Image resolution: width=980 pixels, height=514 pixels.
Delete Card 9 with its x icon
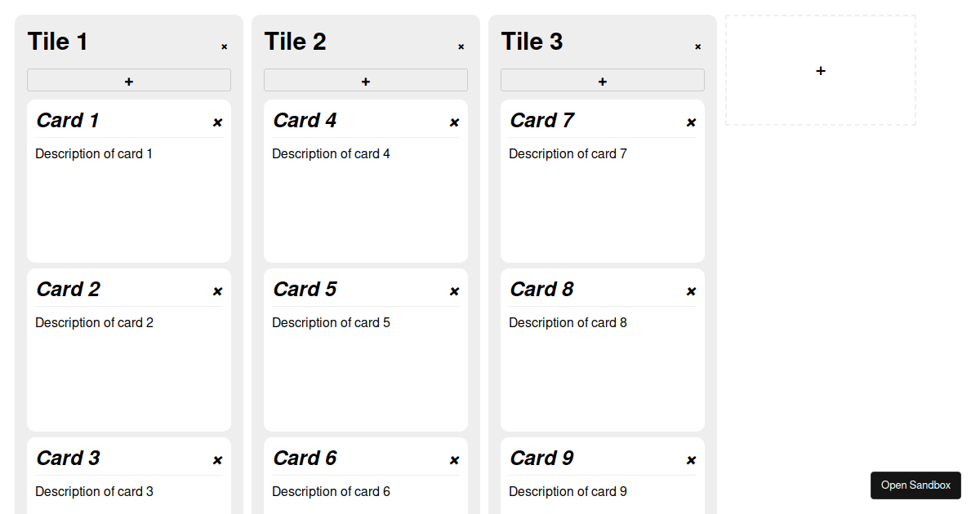[691, 459]
